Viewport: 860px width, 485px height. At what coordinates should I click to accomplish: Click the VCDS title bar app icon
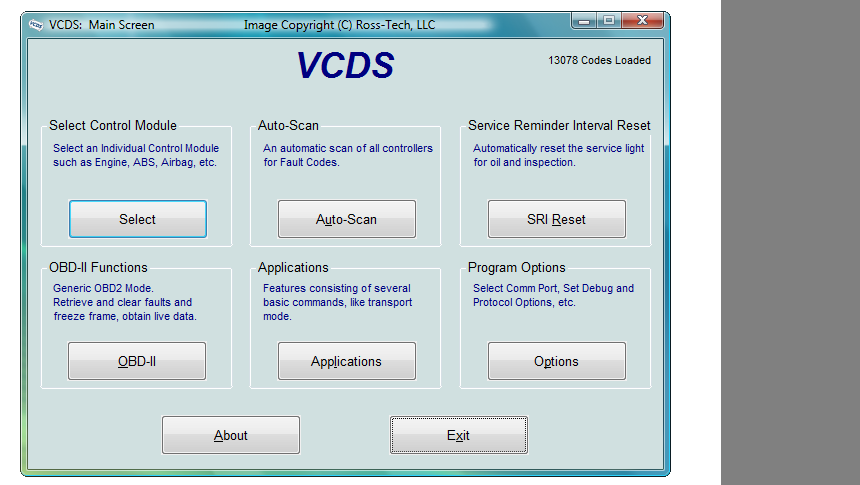[x=36, y=25]
